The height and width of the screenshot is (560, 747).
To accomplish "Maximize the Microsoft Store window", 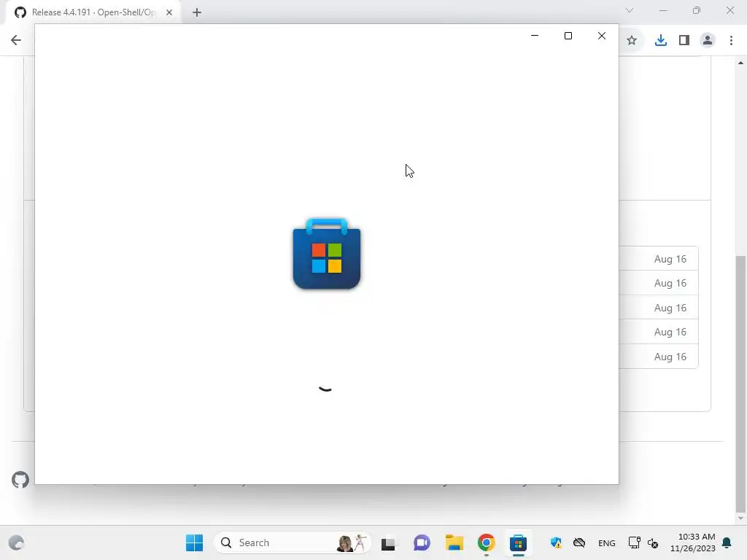I will click(568, 36).
